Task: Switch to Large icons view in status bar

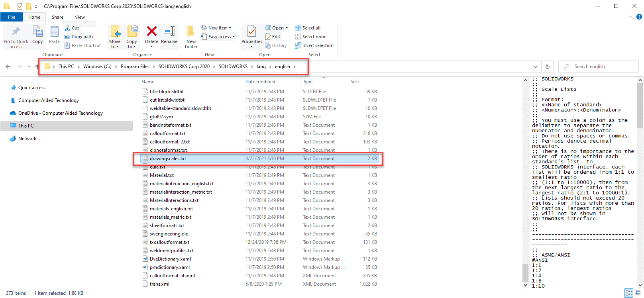Action: click(638, 293)
